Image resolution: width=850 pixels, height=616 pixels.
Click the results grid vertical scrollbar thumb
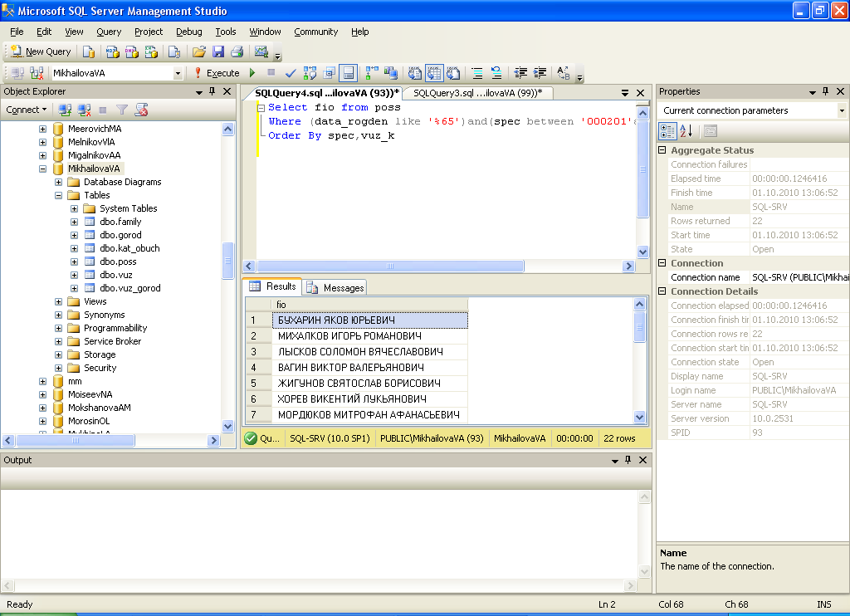640,327
